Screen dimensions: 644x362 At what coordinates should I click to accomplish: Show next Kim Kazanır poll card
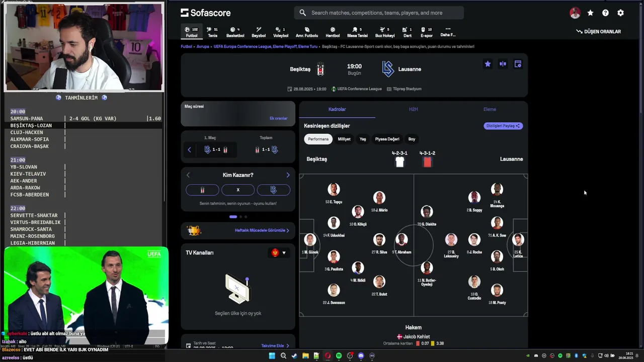288,175
